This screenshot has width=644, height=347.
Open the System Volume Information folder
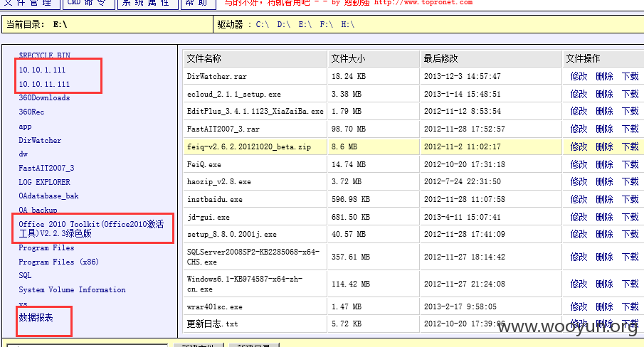tap(73, 290)
